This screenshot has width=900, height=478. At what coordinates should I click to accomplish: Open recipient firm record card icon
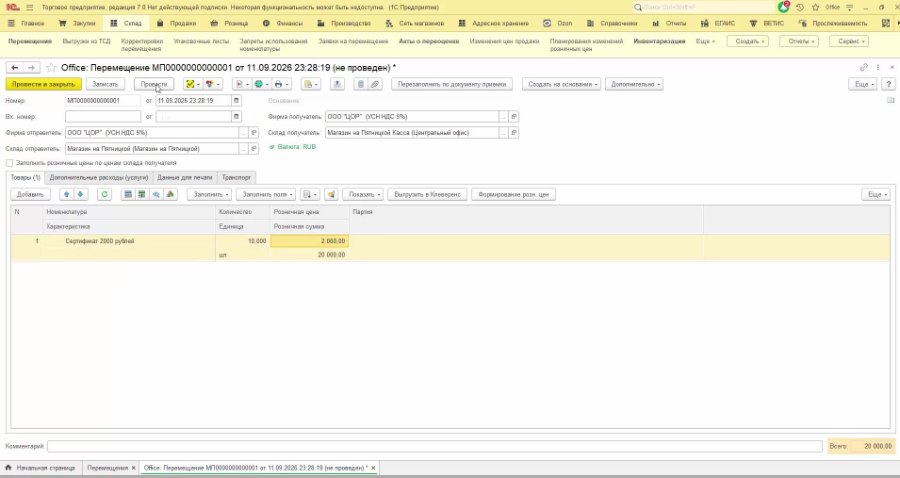click(x=514, y=116)
